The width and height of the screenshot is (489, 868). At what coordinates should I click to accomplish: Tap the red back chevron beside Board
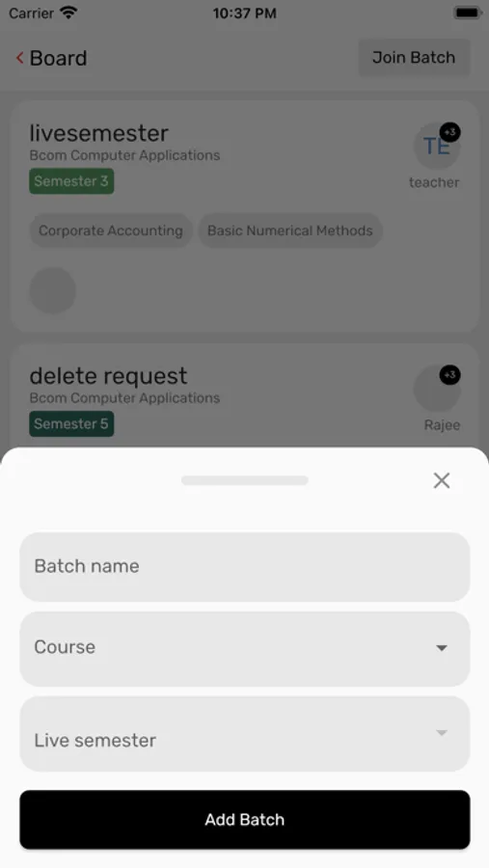20,58
